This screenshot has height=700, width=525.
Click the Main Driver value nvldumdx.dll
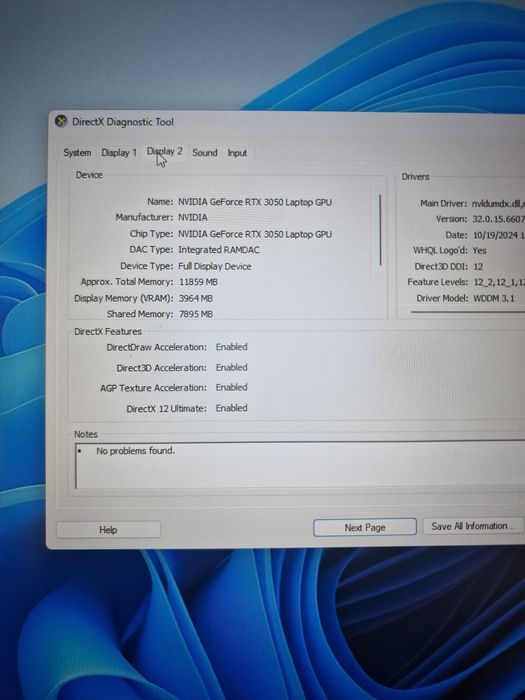[498, 204]
